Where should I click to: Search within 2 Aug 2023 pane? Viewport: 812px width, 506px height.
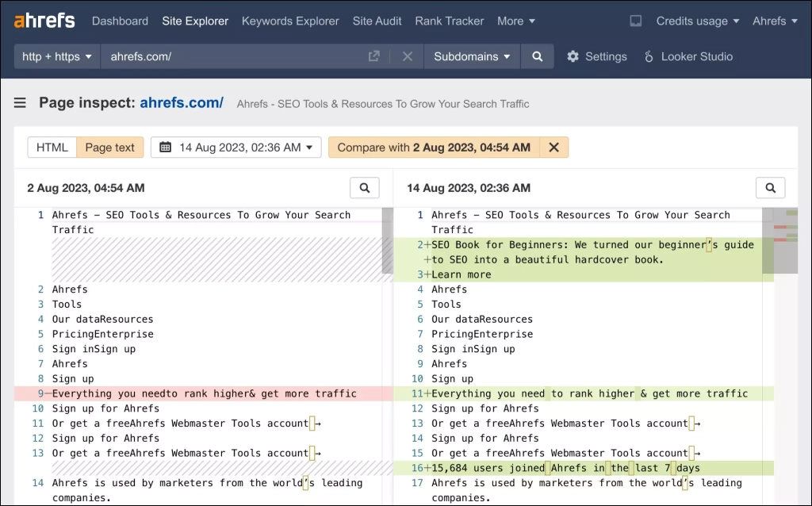(x=365, y=188)
